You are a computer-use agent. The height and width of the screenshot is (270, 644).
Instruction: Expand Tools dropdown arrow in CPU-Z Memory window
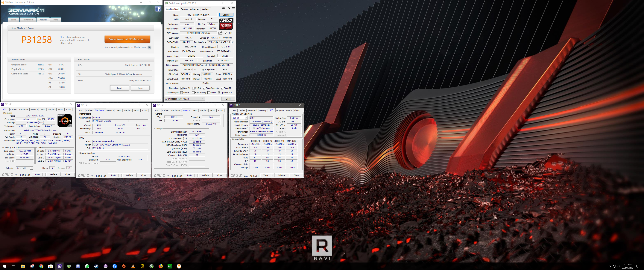point(196,175)
